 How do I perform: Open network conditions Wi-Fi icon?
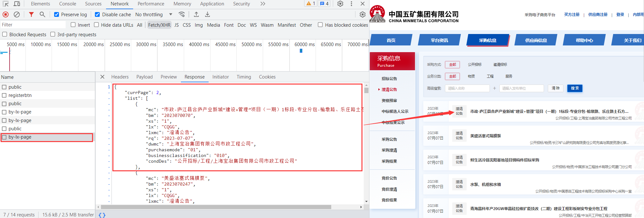(182, 14)
